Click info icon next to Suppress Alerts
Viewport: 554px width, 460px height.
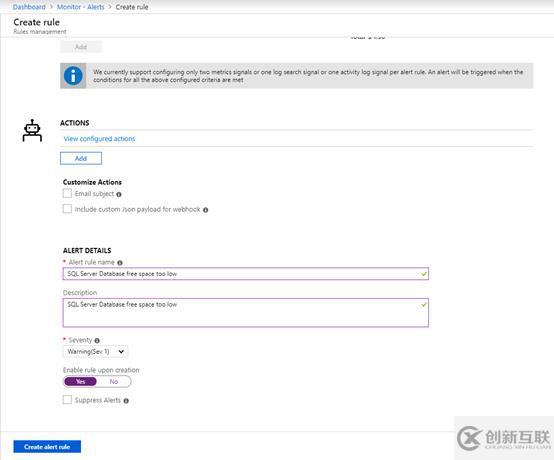(126, 401)
